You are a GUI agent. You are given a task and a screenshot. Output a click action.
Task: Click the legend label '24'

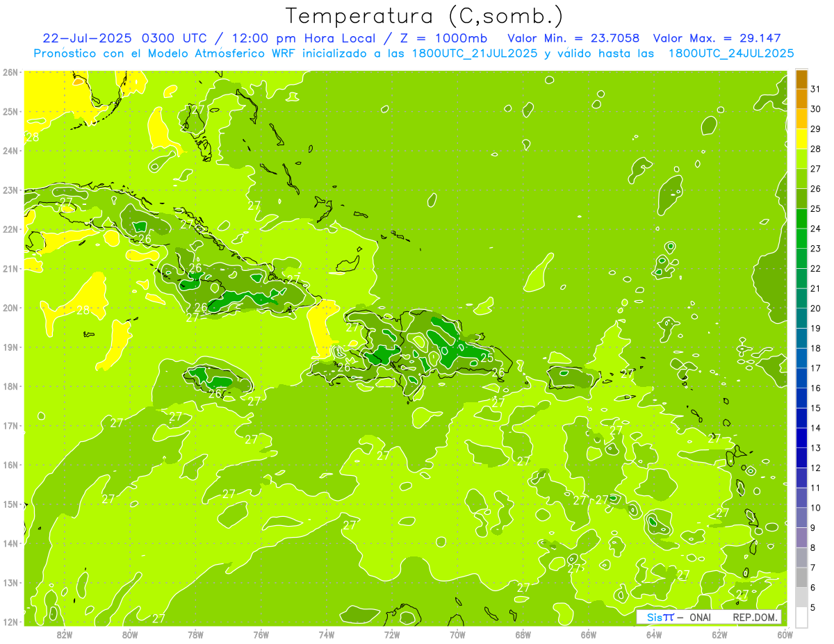point(816,229)
